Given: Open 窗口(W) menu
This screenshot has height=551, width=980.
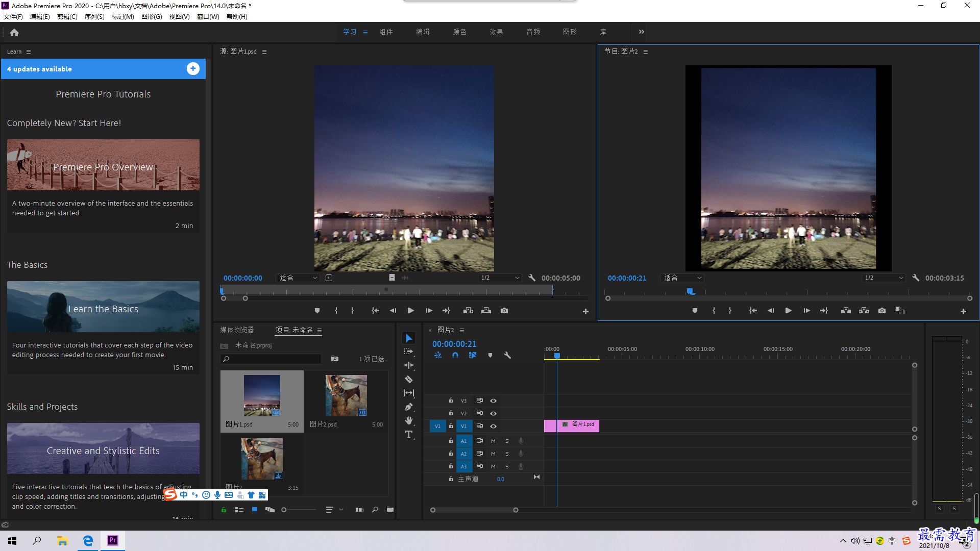Looking at the screenshot, I should 208,17.
